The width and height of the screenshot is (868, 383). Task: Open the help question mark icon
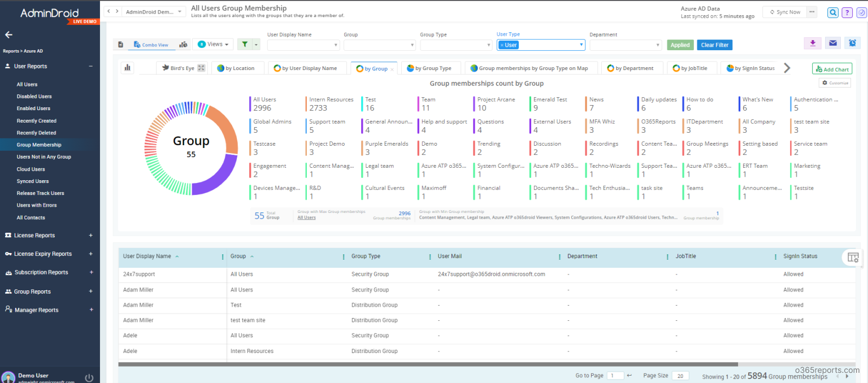pos(847,12)
